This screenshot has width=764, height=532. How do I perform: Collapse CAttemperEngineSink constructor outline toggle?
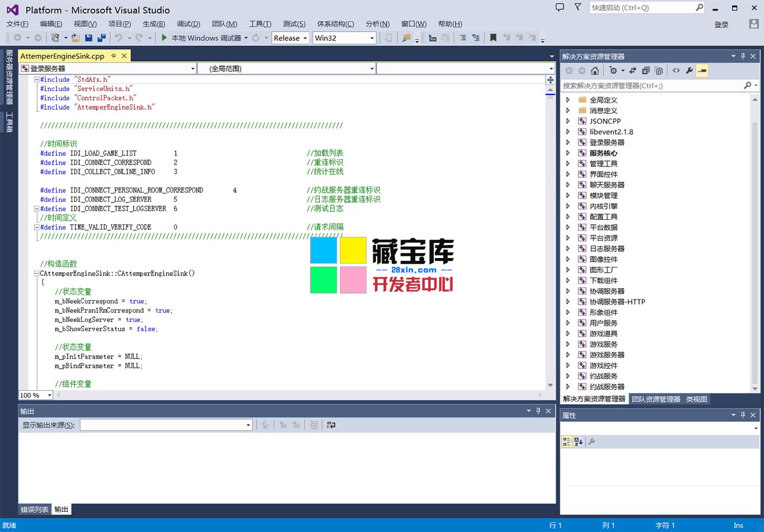point(37,273)
